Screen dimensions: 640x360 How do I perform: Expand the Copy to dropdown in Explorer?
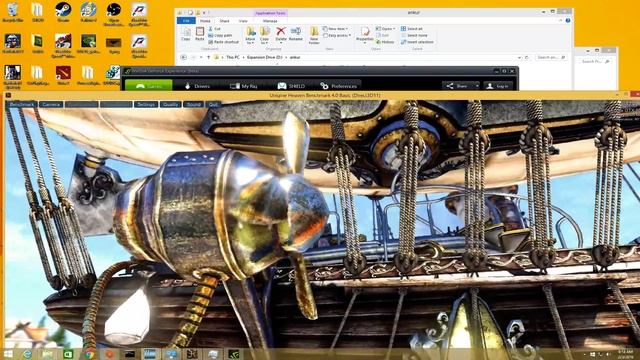(x=264, y=41)
